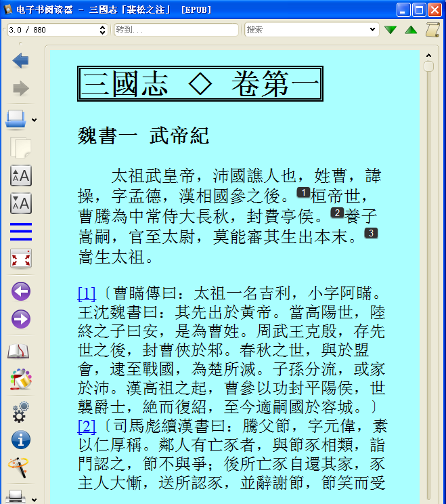Minimize the ebook reader window

point(403,9)
